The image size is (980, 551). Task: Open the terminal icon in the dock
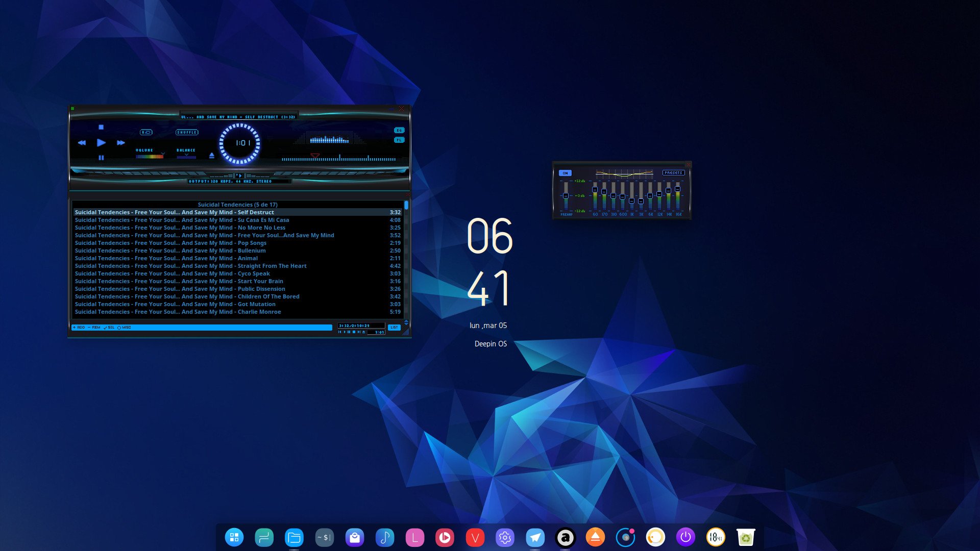click(324, 537)
